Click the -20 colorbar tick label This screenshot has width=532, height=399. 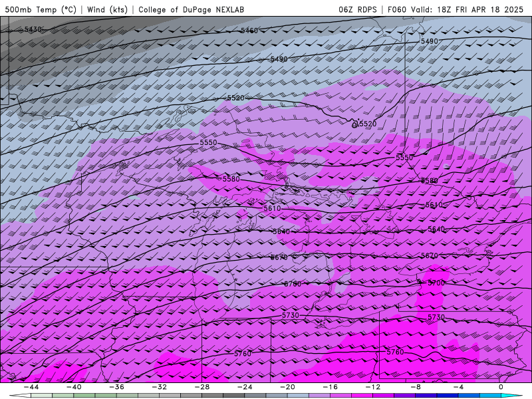tap(287, 387)
